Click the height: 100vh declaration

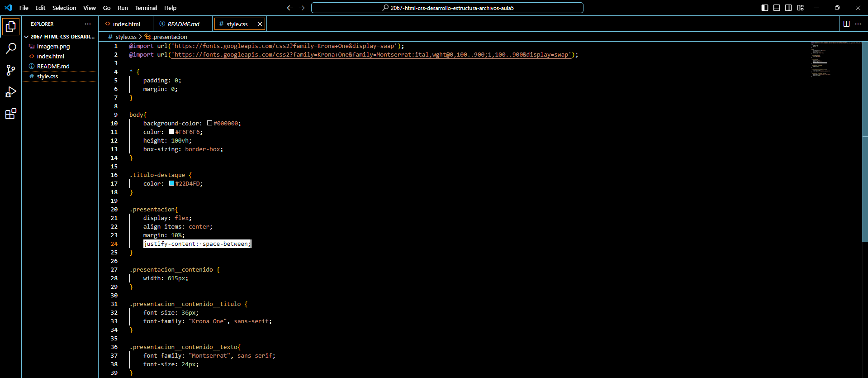(x=167, y=140)
